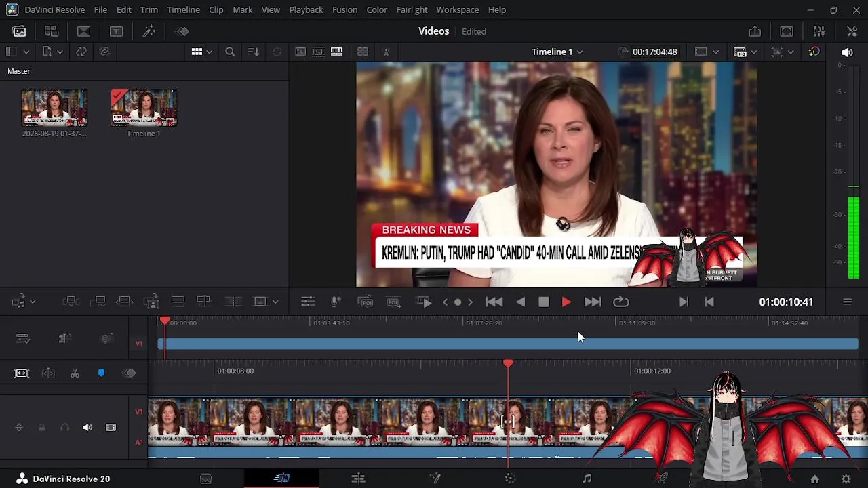Toggle the track V1 lock icon

[41, 428]
